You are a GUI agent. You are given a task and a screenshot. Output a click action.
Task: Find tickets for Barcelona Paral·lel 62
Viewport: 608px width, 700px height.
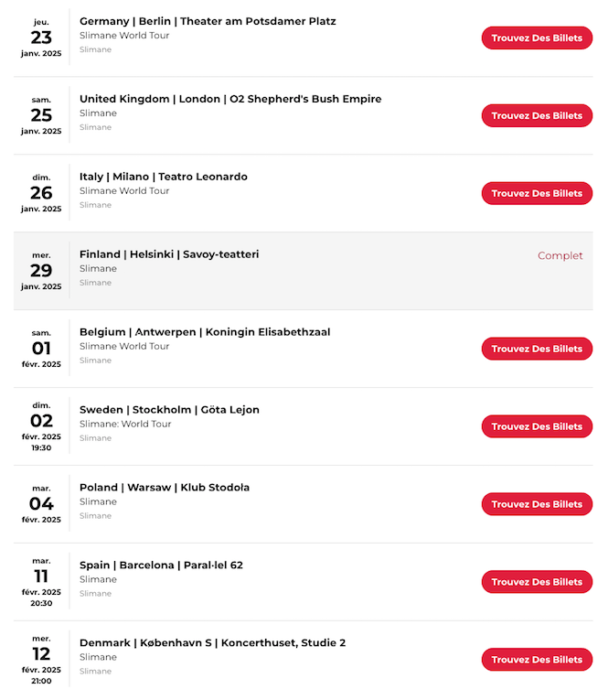coord(537,582)
